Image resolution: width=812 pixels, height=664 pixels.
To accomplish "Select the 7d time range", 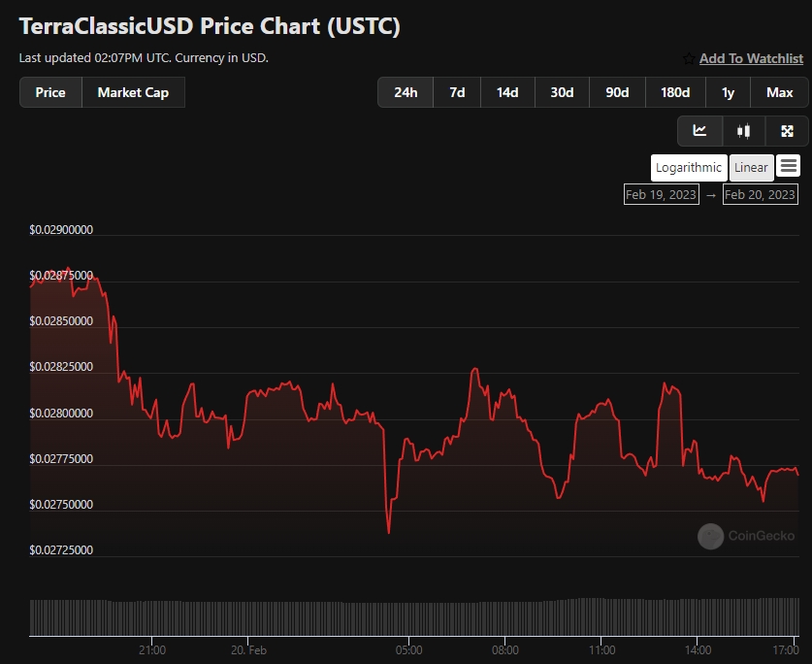I will click(456, 92).
